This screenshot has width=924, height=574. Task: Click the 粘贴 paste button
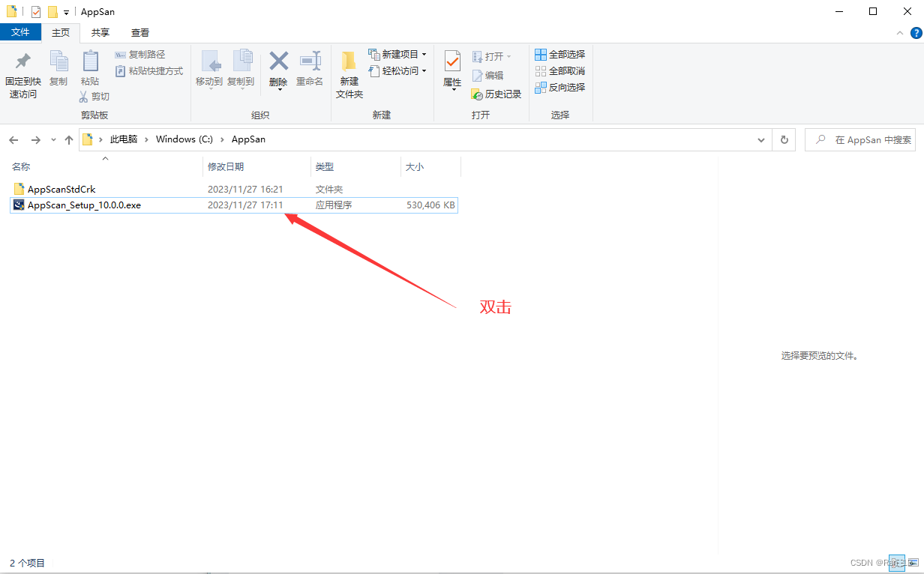(90, 69)
